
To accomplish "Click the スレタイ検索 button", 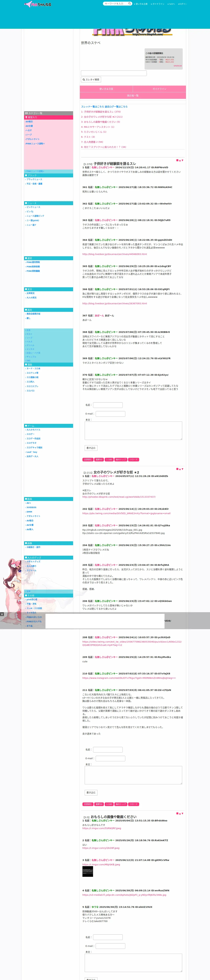I will (91, 80).
